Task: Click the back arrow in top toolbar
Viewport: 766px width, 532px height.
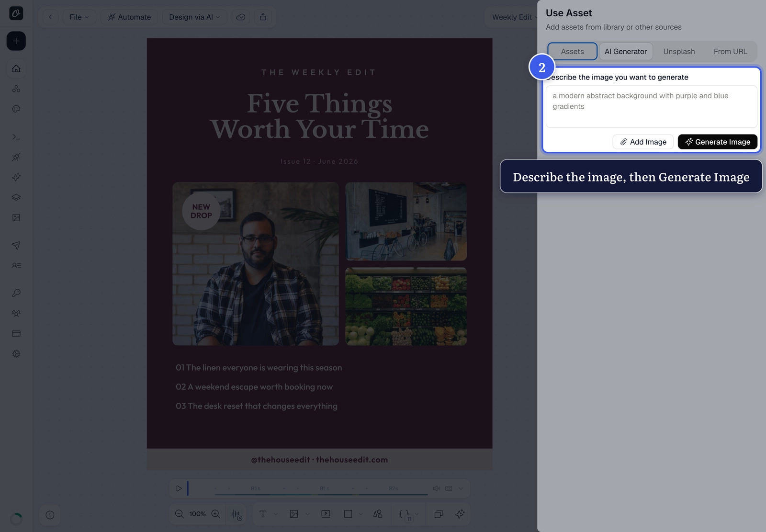Action: pos(50,17)
